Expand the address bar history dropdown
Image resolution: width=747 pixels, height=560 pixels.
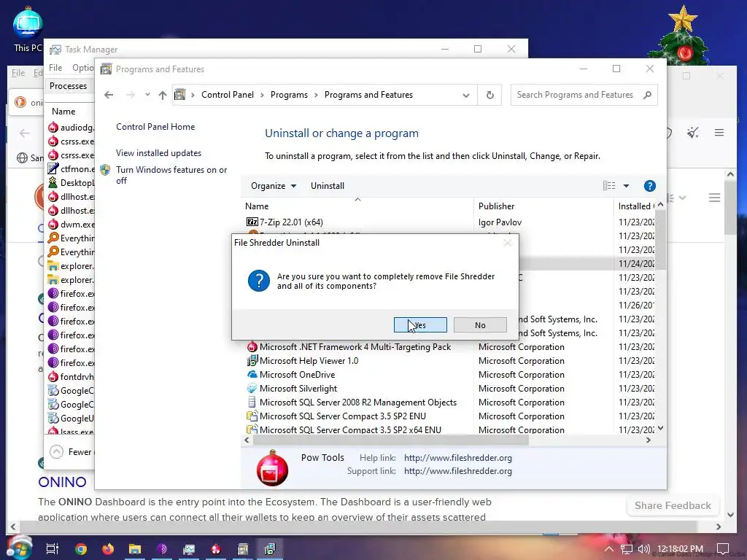466,96
